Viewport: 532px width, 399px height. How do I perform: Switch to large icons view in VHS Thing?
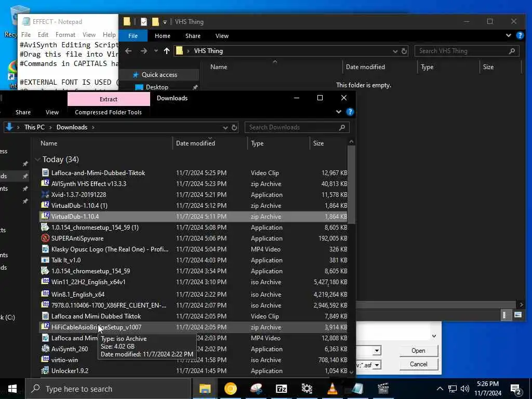pos(518,315)
